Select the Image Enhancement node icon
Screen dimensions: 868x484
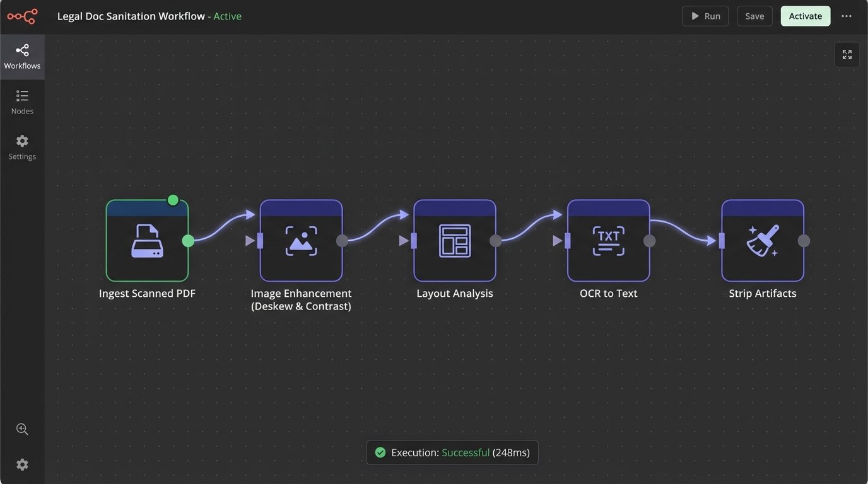(x=301, y=241)
